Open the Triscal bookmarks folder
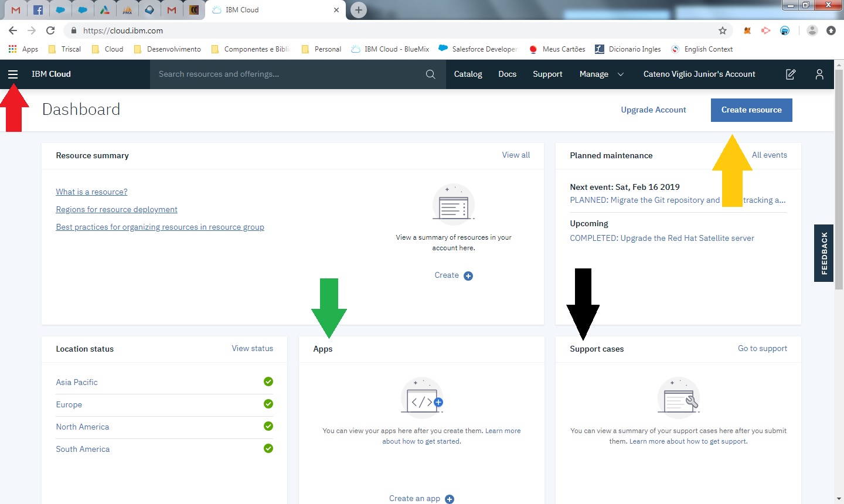 click(64, 49)
